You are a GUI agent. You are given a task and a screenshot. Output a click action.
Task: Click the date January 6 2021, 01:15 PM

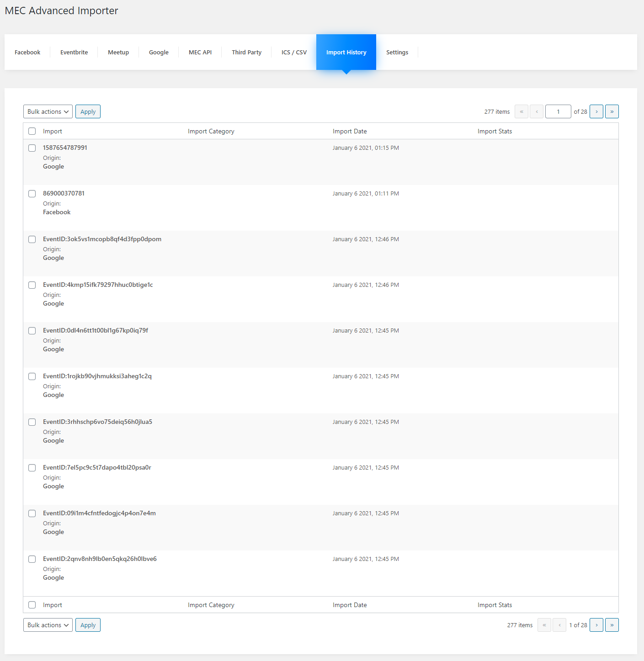366,148
